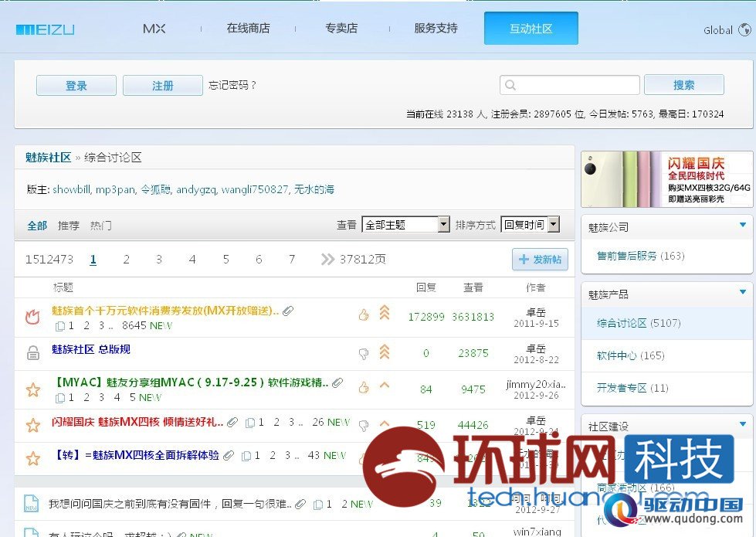Open 软件中心 (165) sidebar link
The height and width of the screenshot is (537, 756).
631,355
